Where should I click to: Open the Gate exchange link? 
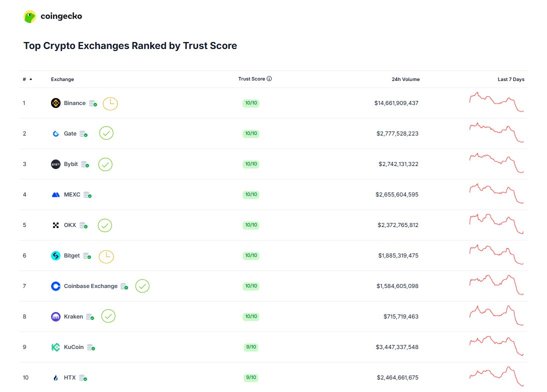point(70,134)
